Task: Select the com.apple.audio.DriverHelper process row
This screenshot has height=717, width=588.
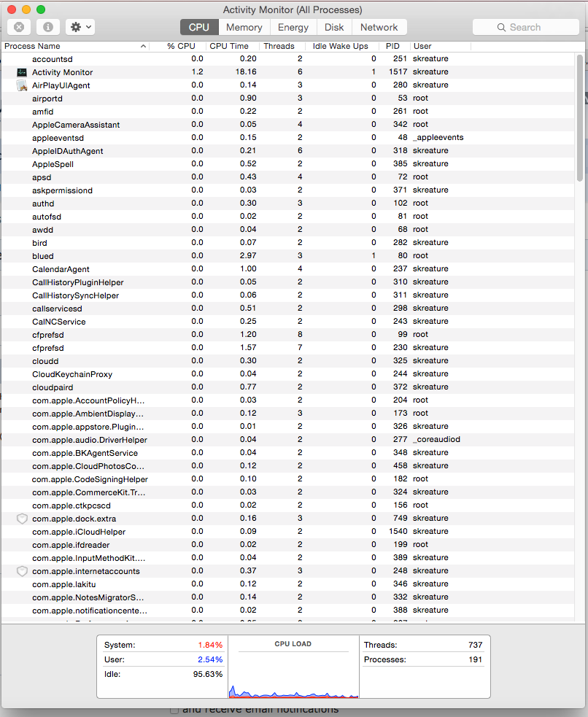Action: coord(288,439)
